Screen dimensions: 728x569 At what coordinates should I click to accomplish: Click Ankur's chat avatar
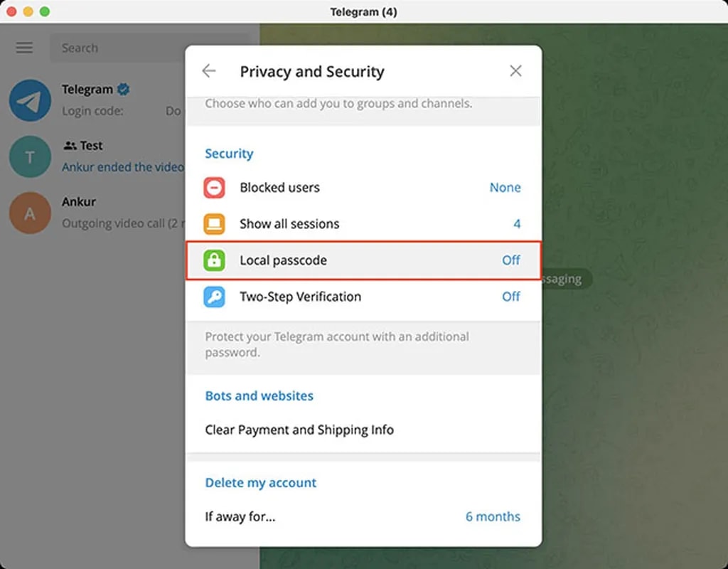pos(30,213)
